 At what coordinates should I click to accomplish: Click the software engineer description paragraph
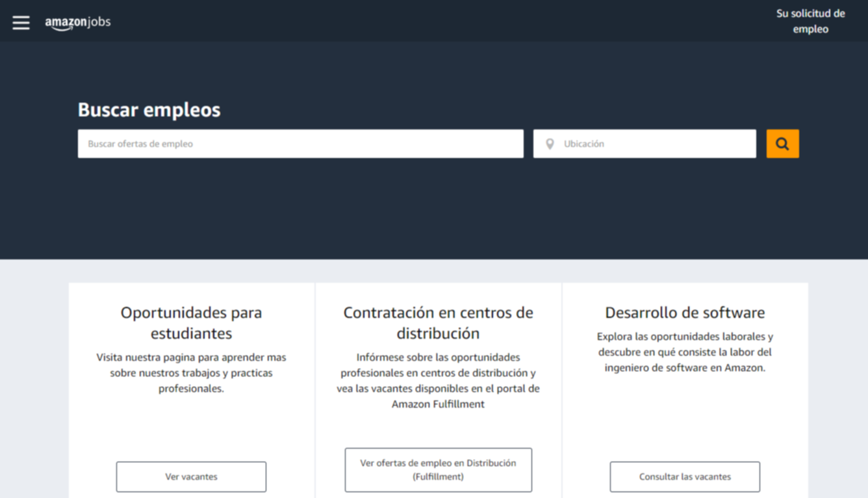pyautogui.click(x=685, y=352)
